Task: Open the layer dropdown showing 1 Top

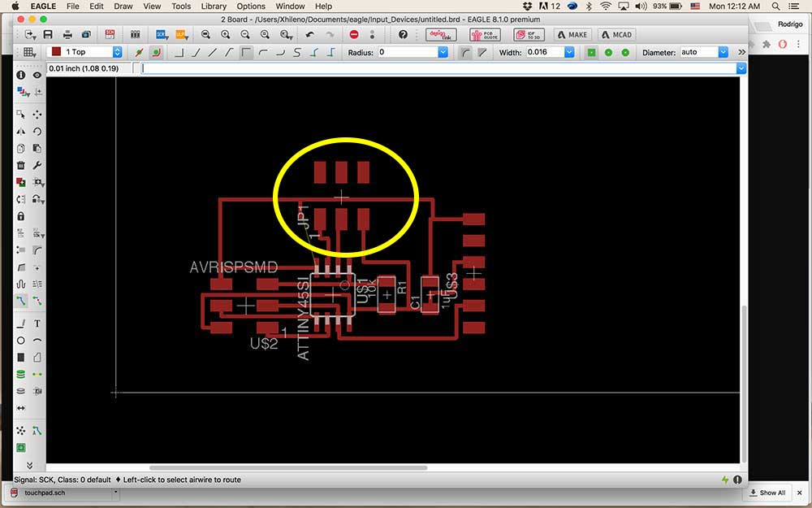Action: point(84,52)
